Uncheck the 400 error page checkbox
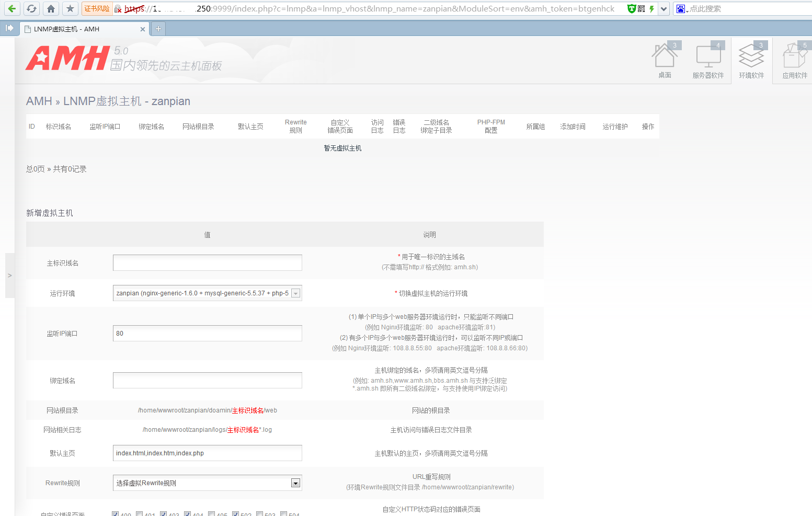Screen dimensions: 812x516 pyautogui.click(x=115, y=514)
